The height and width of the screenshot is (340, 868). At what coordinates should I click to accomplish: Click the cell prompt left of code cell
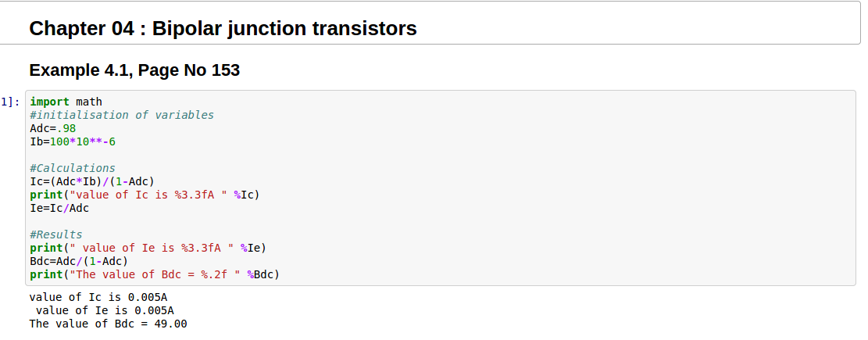tap(11, 102)
